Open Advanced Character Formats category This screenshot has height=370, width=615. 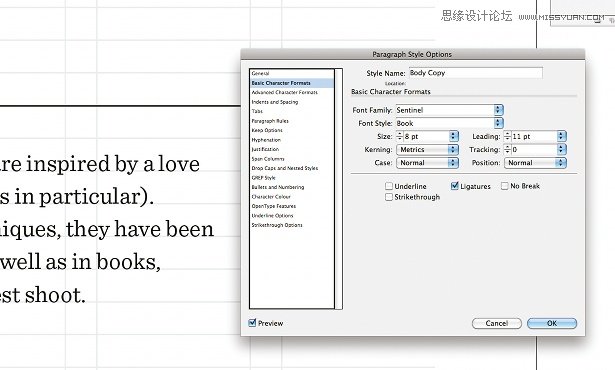pos(284,93)
